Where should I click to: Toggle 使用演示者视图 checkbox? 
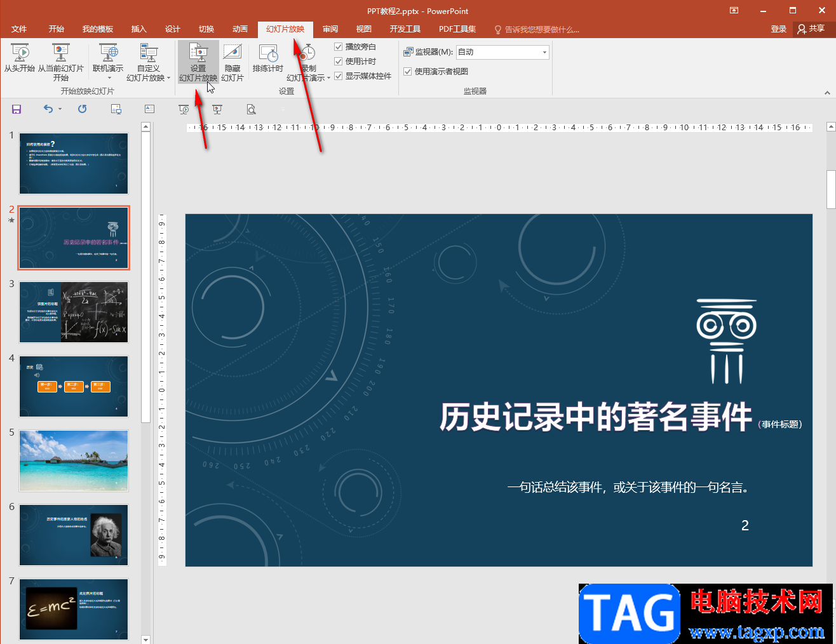click(x=408, y=72)
